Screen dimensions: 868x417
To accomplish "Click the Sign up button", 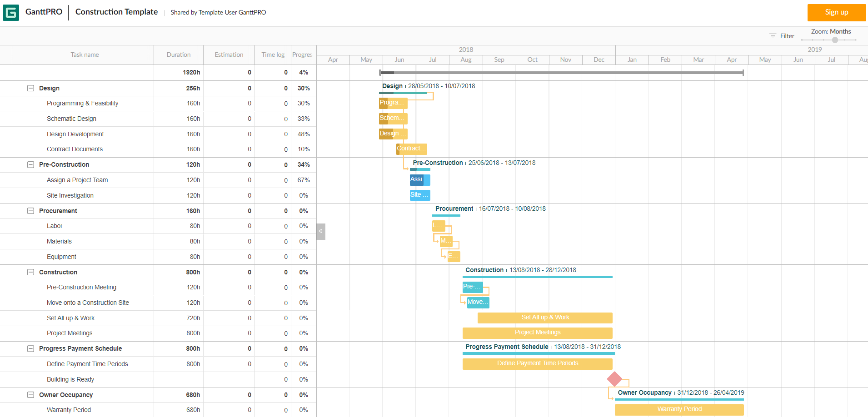I will [x=836, y=12].
